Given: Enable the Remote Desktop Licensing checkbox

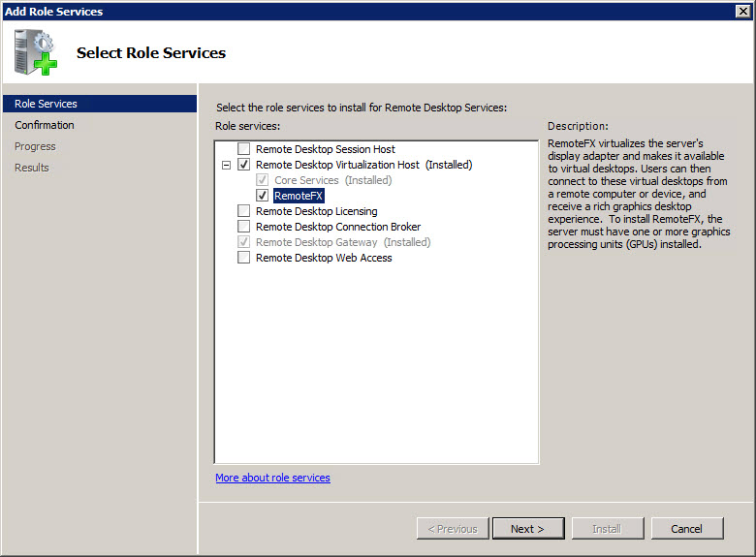Looking at the screenshot, I should pyautogui.click(x=244, y=210).
